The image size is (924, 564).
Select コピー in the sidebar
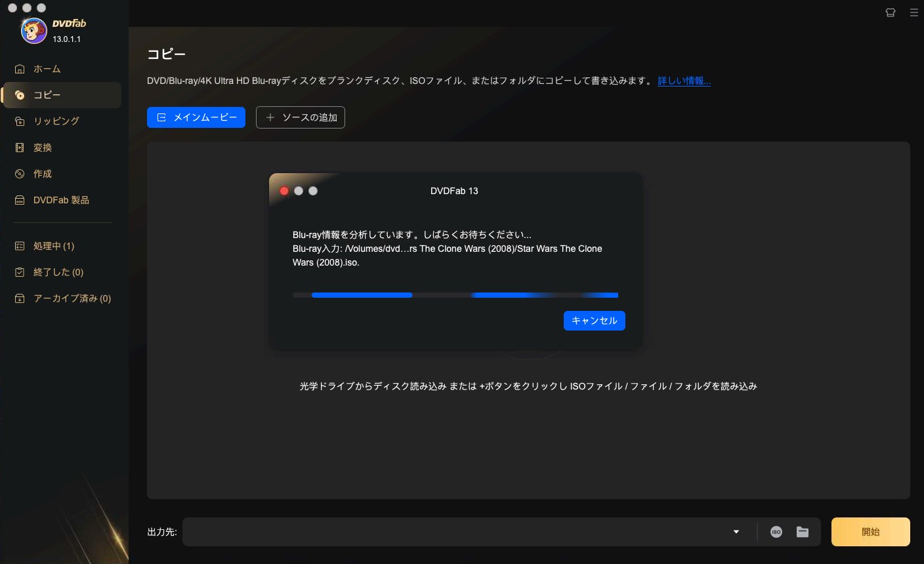62,95
